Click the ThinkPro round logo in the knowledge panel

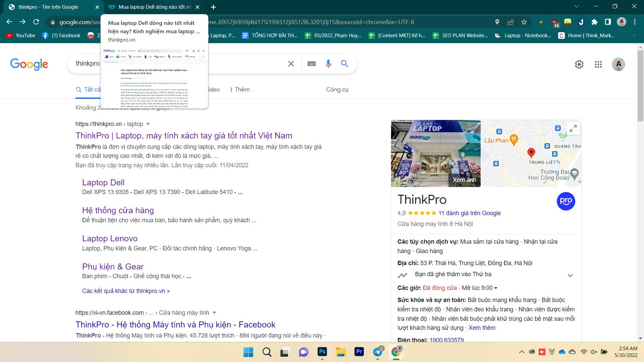(x=566, y=201)
